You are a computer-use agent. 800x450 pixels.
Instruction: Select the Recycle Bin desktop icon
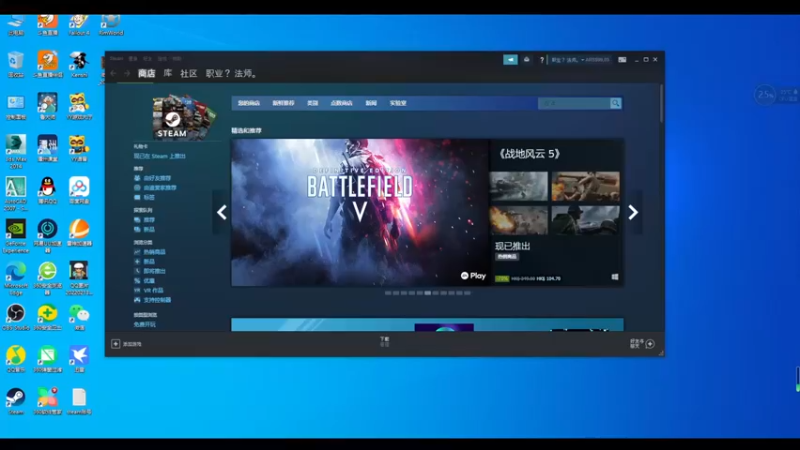point(16,64)
